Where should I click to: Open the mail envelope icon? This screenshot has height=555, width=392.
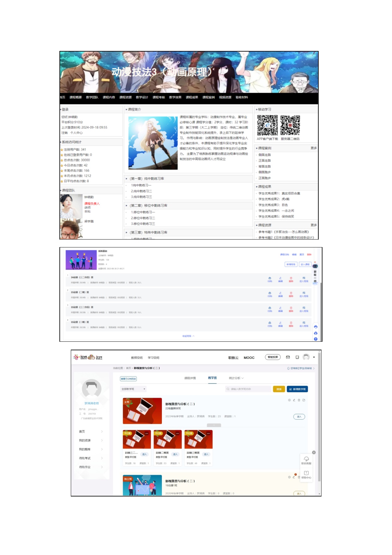(288, 357)
